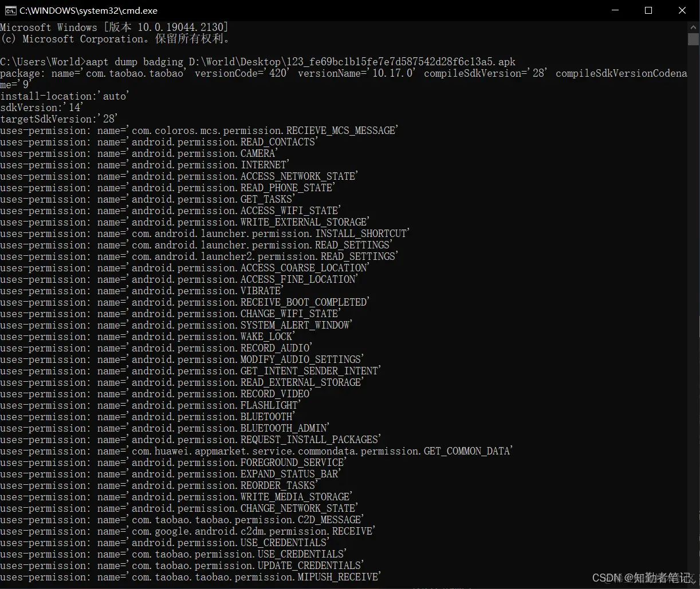Click the WRITE_EXTERNAL_STORAGE permission line

coord(185,222)
